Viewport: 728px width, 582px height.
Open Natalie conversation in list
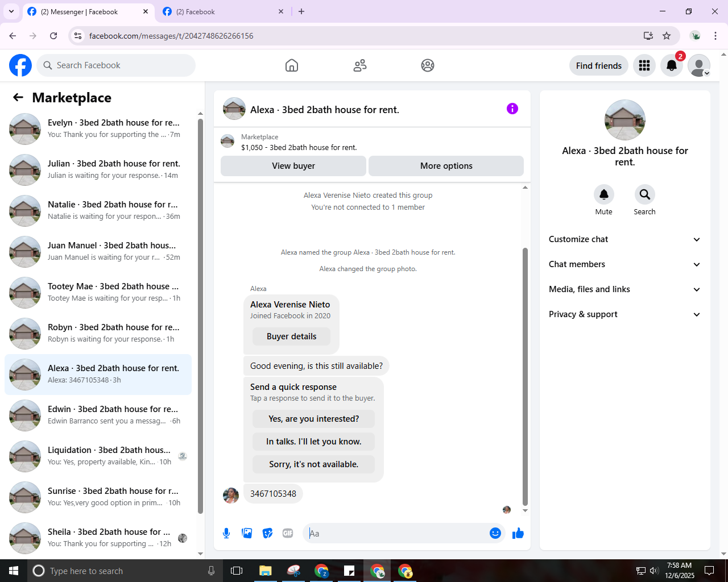pos(98,211)
